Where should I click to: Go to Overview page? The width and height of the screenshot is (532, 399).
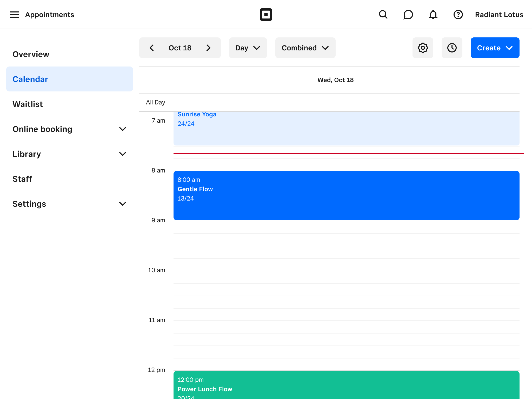click(31, 54)
